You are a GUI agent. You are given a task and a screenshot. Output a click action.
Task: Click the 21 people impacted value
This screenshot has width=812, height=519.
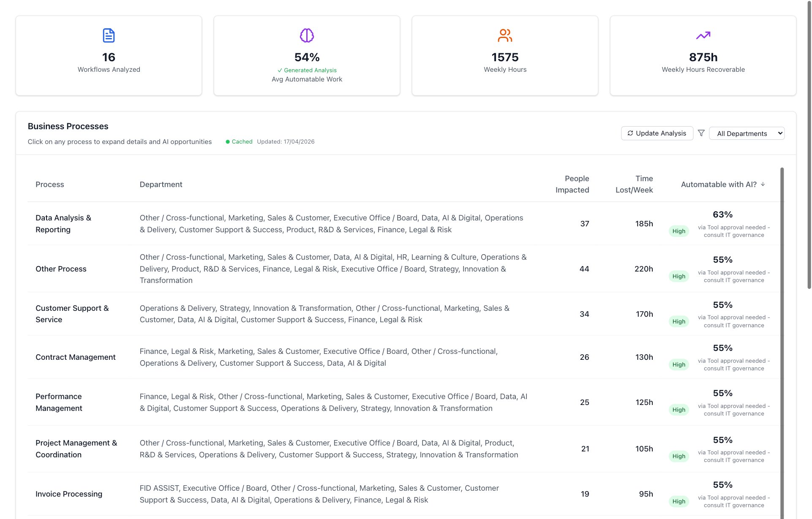(x=585, y=449)
